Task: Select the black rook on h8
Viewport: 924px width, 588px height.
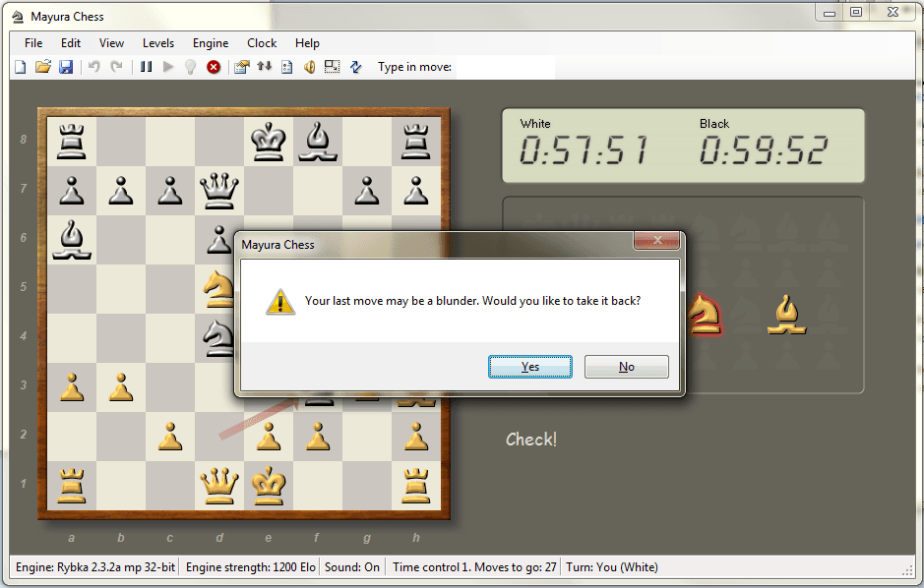Action: (416, 142)
